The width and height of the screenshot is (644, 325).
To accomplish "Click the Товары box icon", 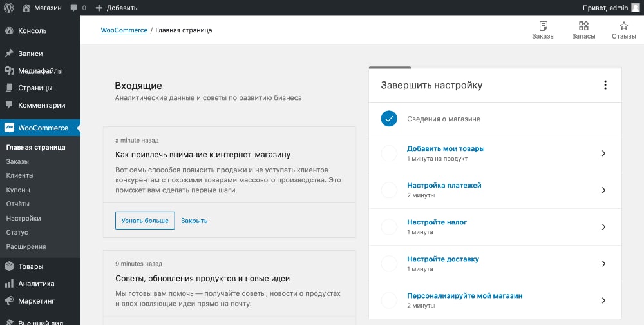I will point(9,266).
